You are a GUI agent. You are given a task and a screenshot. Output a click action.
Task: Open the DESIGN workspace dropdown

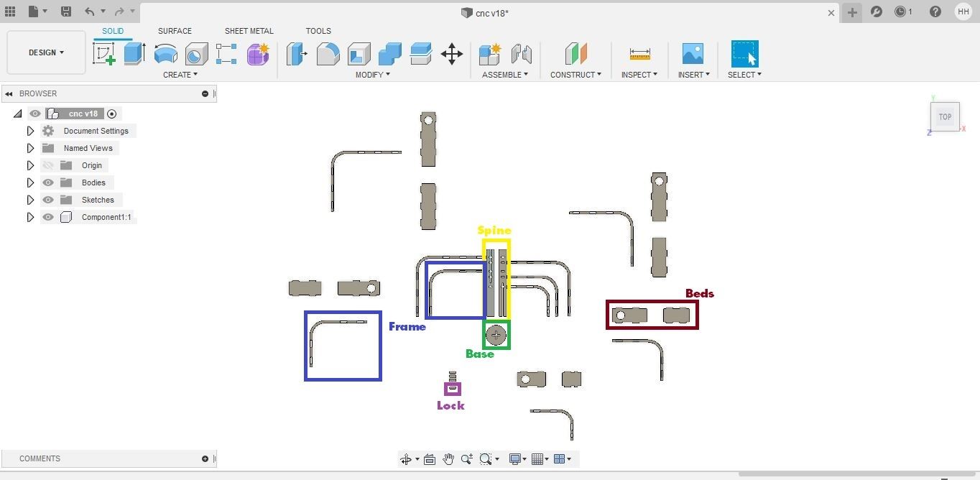[x=47, y=52]
